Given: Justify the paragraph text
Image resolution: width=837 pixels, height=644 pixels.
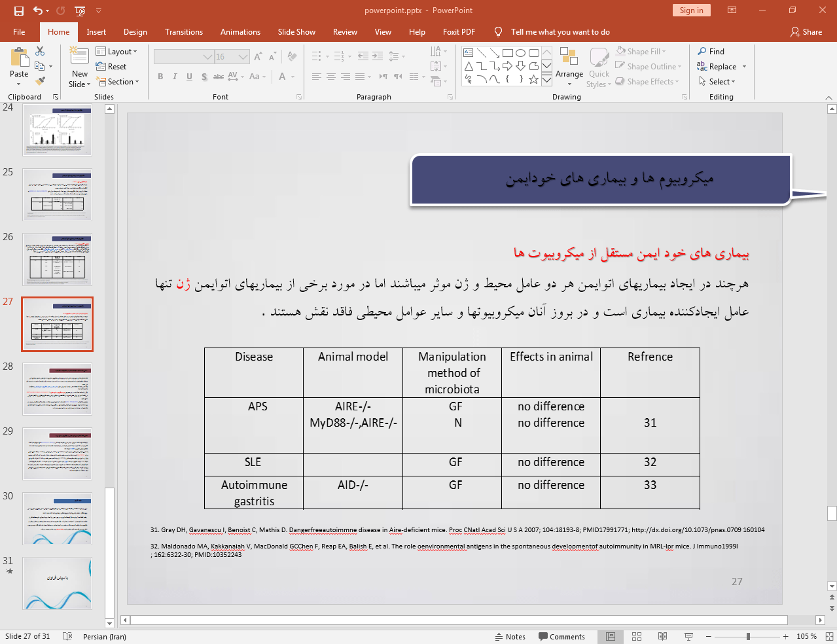Looking at the screenshot, I should (x=360, y=77).
